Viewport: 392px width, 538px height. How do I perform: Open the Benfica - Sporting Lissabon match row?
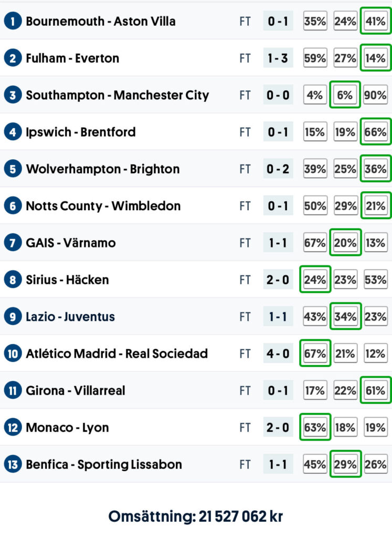(104, 464)
